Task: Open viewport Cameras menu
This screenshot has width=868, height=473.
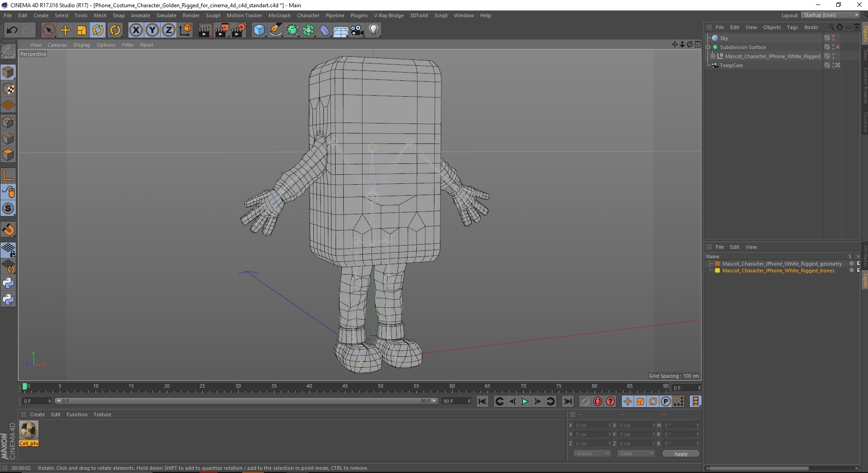Action: (x=57, y=45)
